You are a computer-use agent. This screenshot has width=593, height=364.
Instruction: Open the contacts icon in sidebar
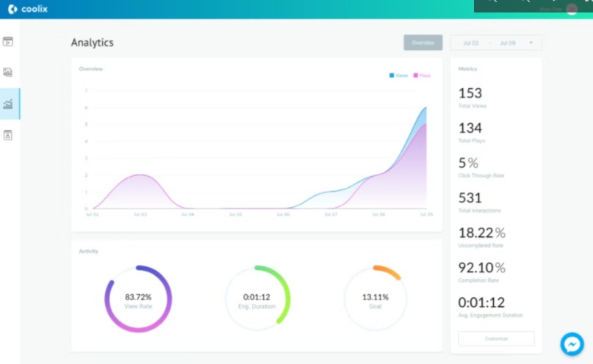pyautogui.click(x=8, y=135)
